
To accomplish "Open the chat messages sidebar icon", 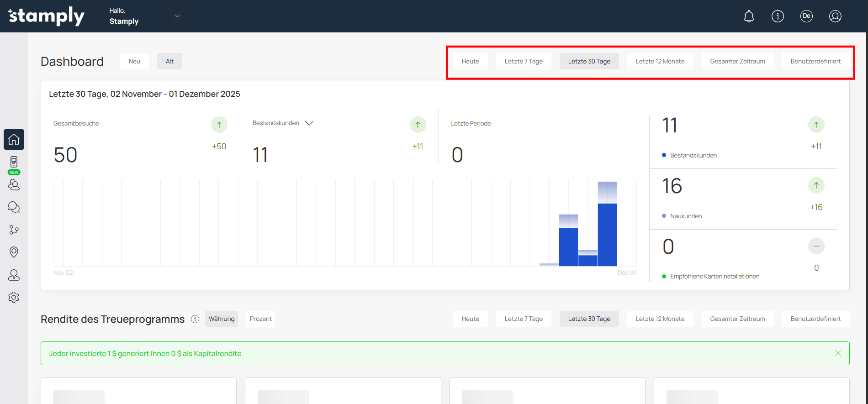I will coord(14,207).
